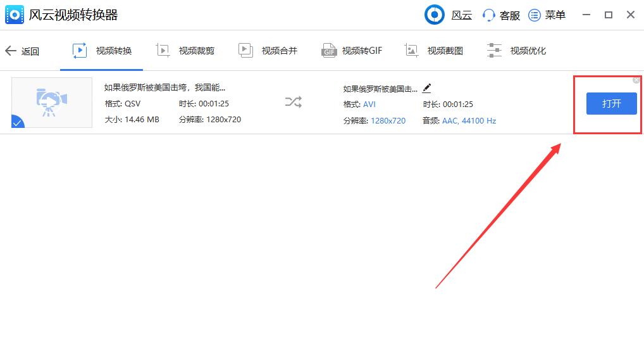Click the 视频截图 image icon

[x=411, y=51]
